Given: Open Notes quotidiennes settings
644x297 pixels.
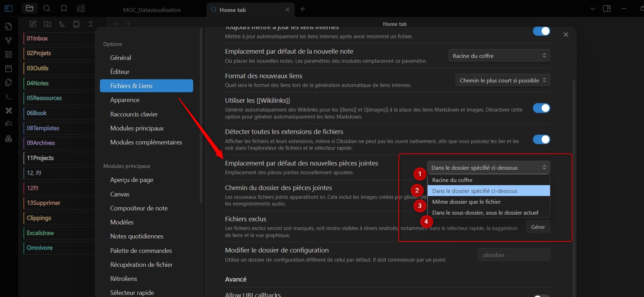Looking at the screenshot, I should click(147, 236).
